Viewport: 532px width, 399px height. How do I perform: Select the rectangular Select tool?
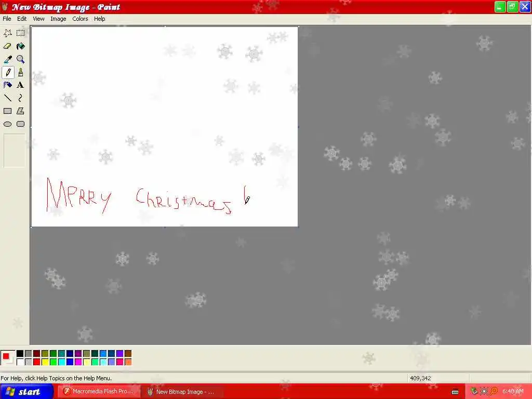(x=21, y=33)
